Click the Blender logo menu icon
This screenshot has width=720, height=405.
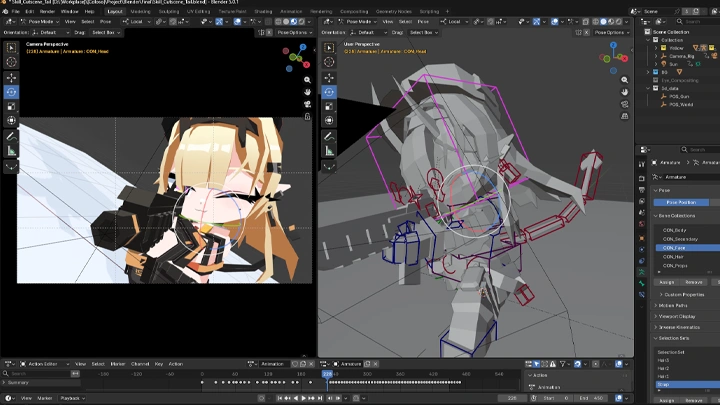click(x=5, y=11)
